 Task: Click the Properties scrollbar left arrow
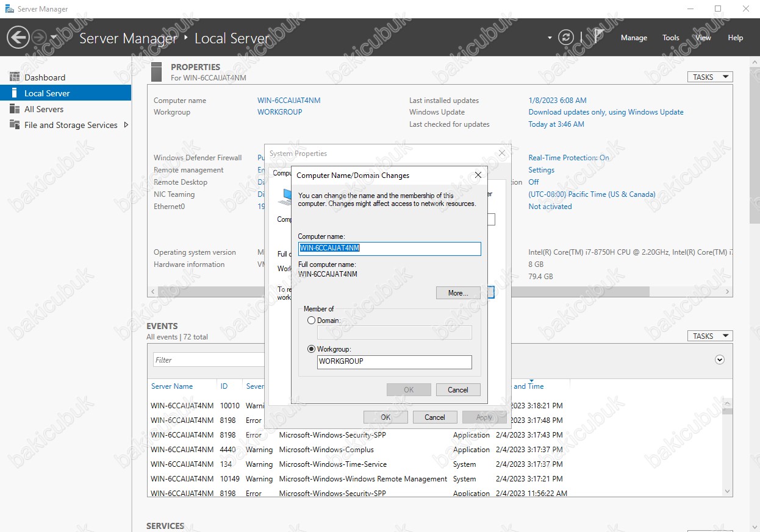[x=152, y=292]
